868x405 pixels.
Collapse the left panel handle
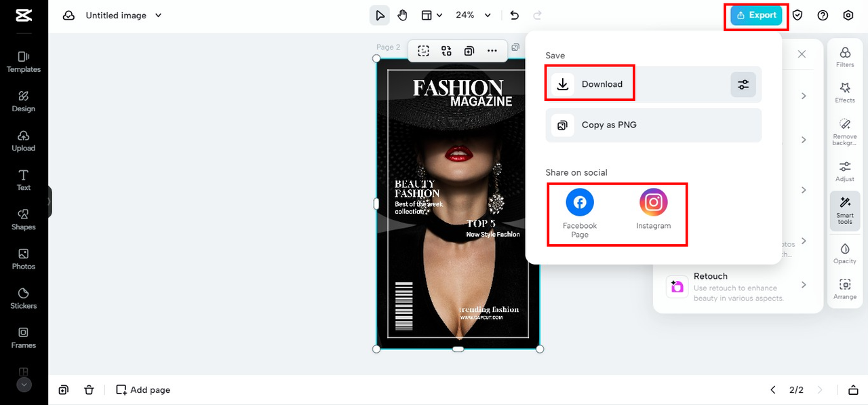50,201
